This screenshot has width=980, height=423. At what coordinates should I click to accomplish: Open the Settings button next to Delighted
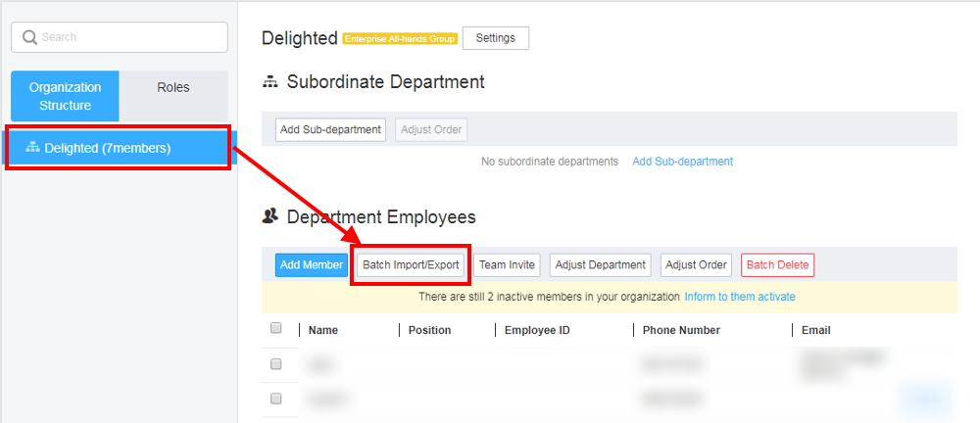496,38
